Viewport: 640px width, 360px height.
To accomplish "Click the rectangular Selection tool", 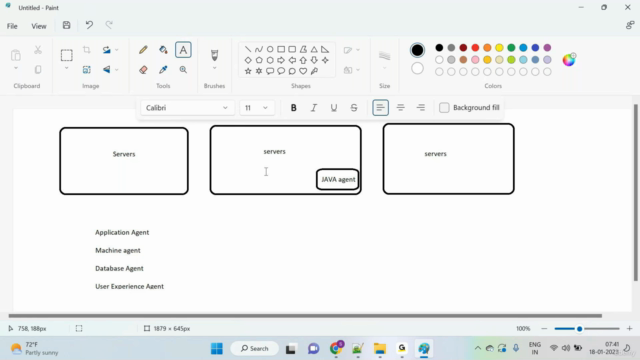I will (x=67, y=55).
